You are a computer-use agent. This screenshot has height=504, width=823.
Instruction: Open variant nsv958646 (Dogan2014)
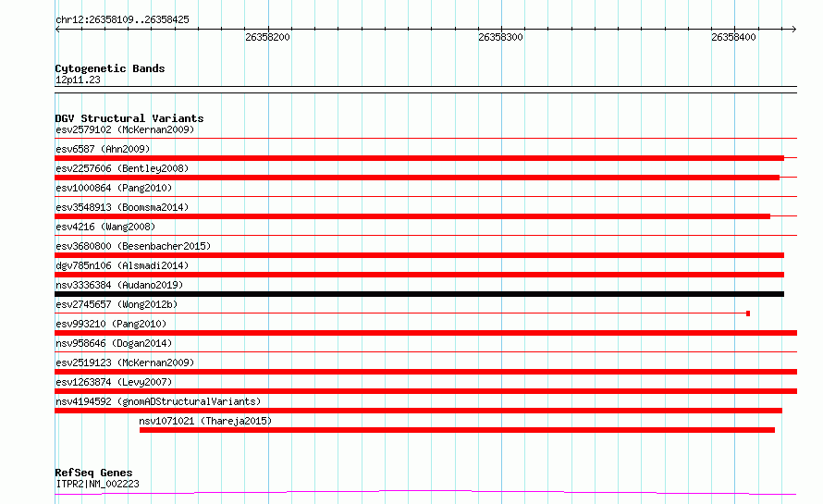(114, 343)
